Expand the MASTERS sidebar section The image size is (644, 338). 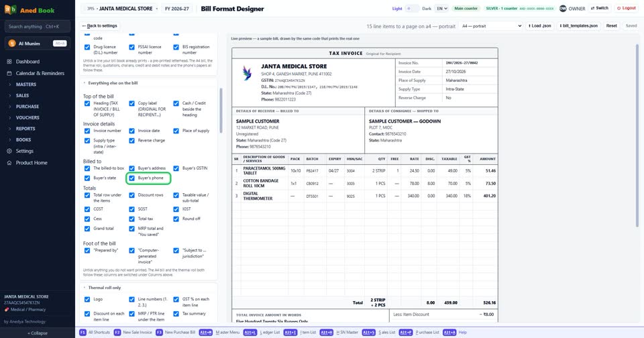pyautogui.click(x=26, y=84)
